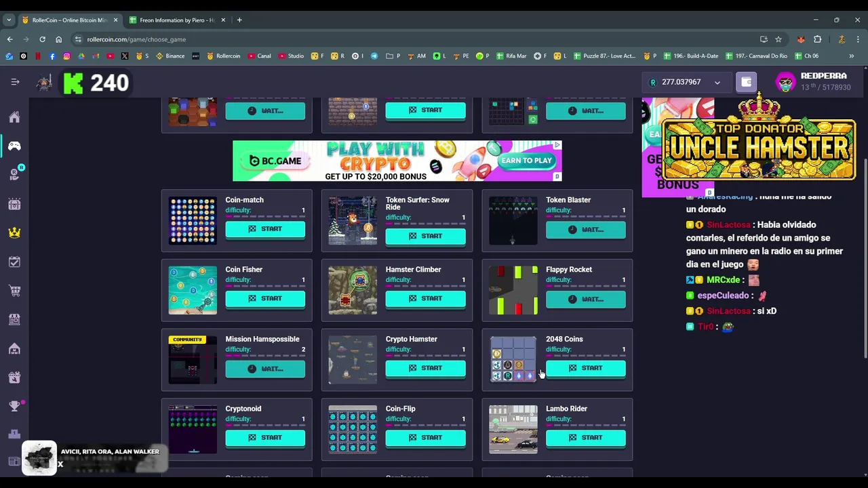This screenshot has width=868, height=488.
Task: Click the Lambo Rider thumbnail
Action: click(513, 430)
